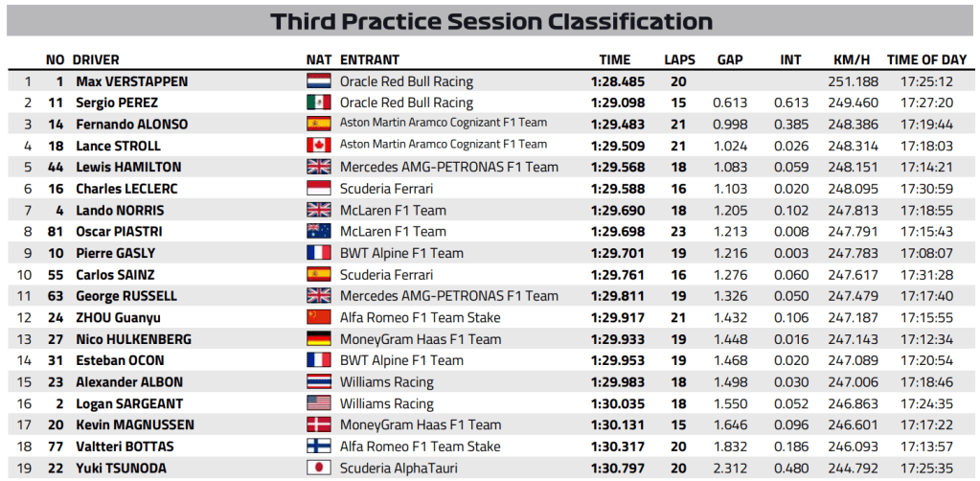Viewport: 980px width, 481px height.
Task: Click the DRIVER column header
Action: [96, 59]
